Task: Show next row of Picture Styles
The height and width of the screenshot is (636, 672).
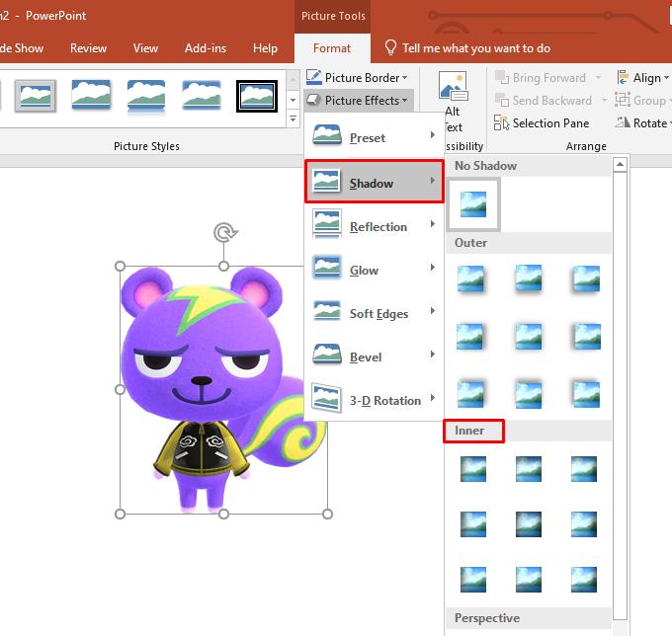Action: click(x=293, y=100)
